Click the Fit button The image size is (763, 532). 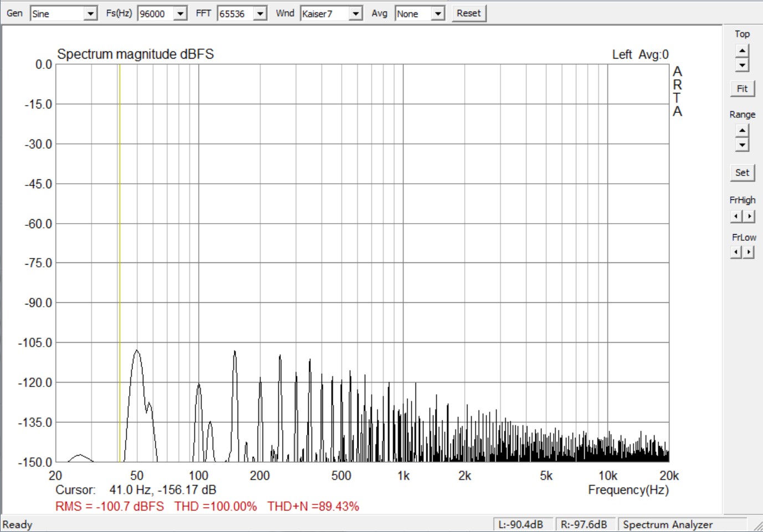point(742,89)
